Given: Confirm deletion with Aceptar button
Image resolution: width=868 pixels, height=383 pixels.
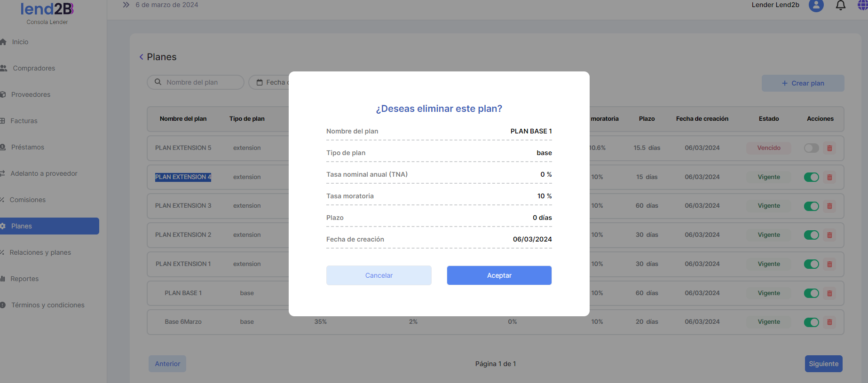Looking at the screenshot, I should coord(499,275).
